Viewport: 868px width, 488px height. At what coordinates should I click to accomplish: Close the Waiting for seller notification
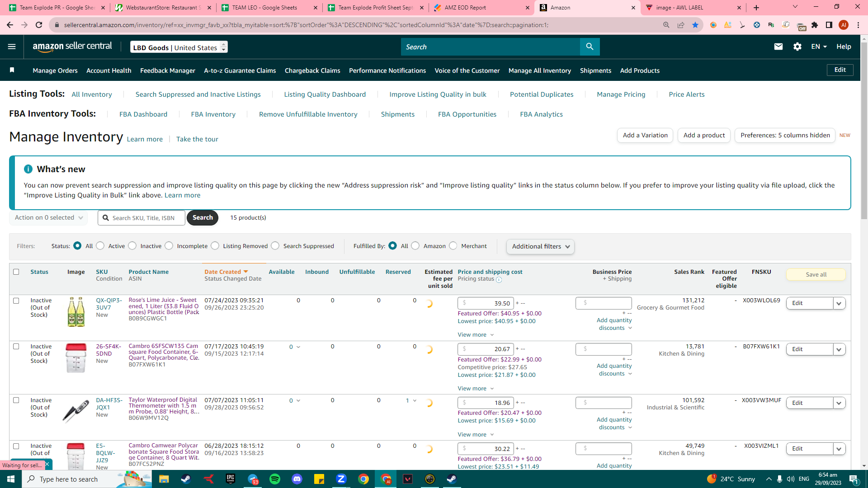(x=47, y=465)
